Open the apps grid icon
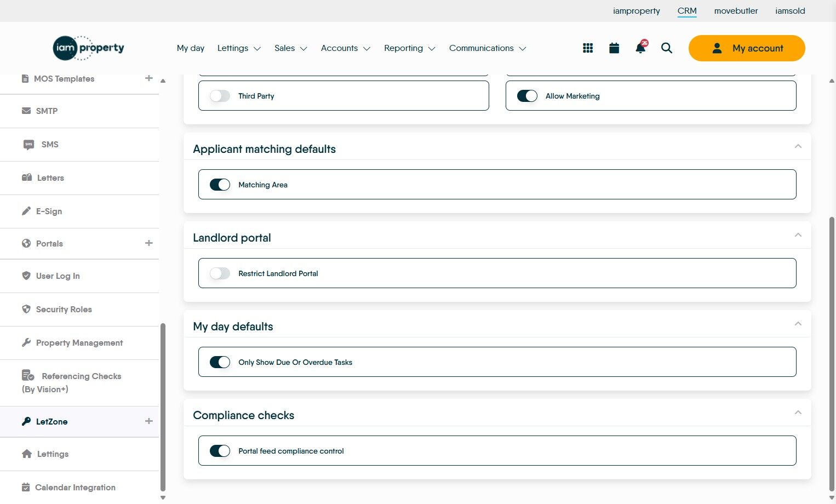Image resolution: width=836 pixels, height=504 pixels. point(588,48)
